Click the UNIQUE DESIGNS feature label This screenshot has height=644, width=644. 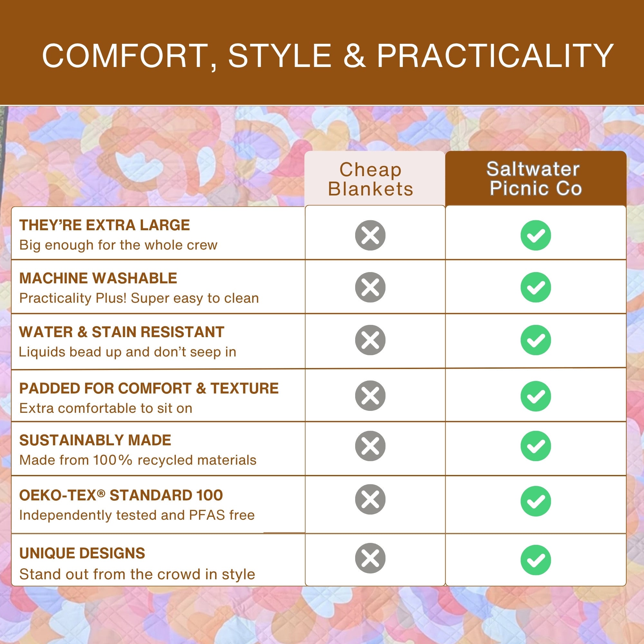pos(82,554)
